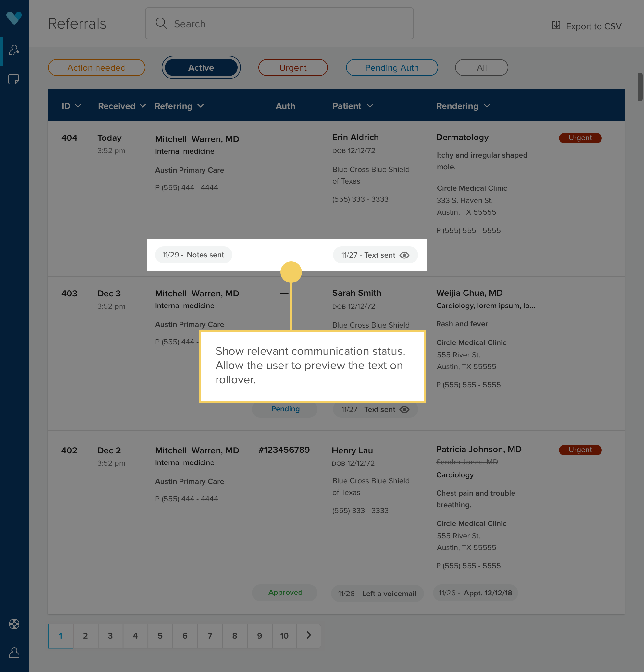Click the vertical scrollbar handle

click(639, 87)
